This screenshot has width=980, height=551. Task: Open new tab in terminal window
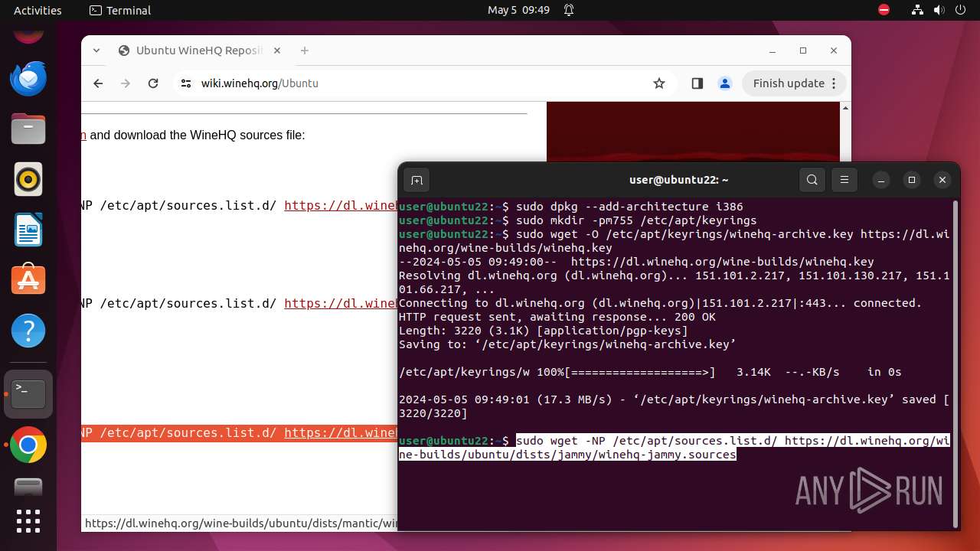[x=416, y=180]
